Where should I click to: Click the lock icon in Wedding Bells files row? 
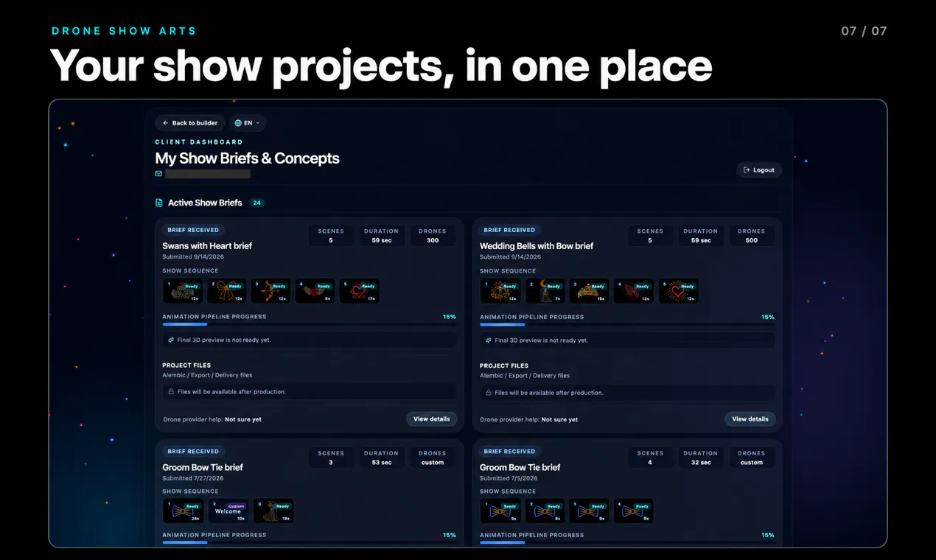coord(489,393)
